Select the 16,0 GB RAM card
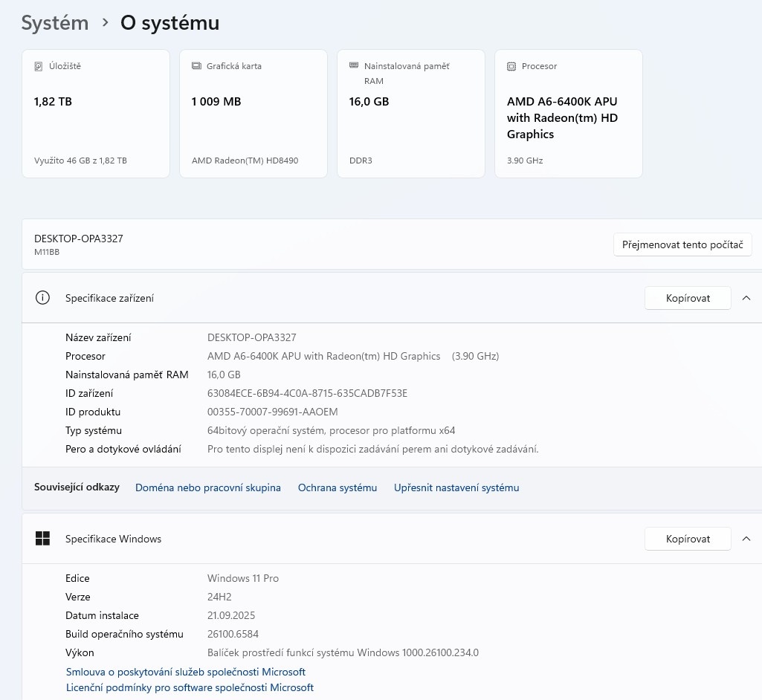This screenshot has height=700, width=762. (x=411, y=114)
